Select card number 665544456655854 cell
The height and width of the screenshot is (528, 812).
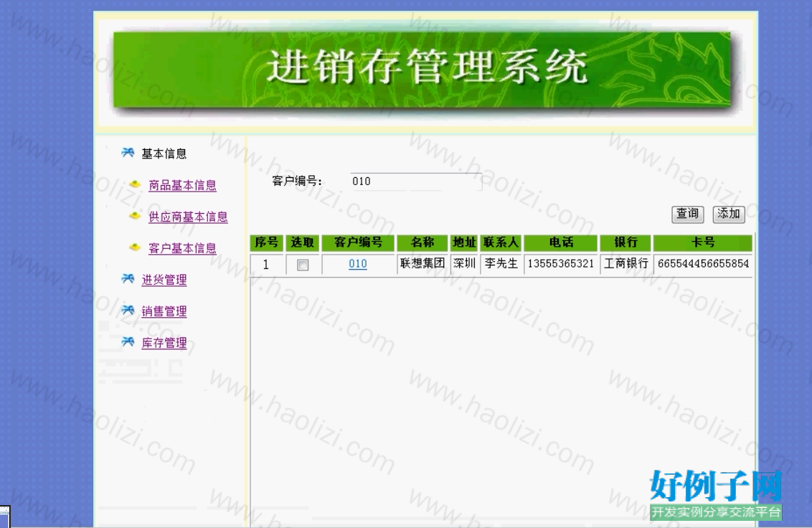tap(703, 264)
